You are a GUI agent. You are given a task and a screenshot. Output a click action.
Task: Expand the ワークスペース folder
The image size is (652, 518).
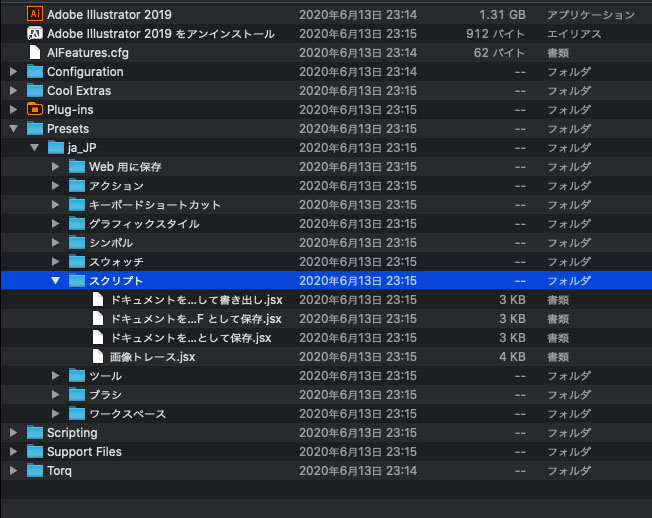coord(55,414)
